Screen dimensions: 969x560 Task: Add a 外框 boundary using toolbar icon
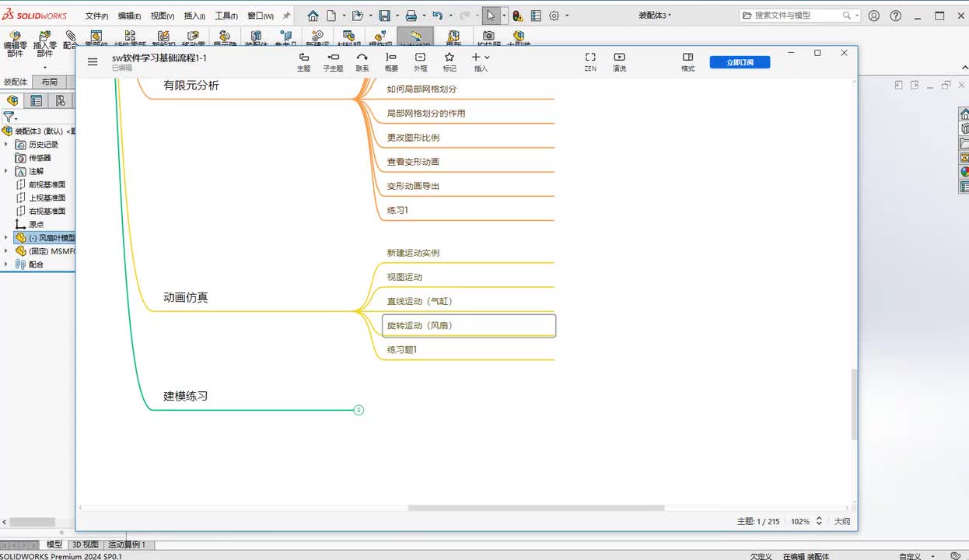(x=420, y=61)
